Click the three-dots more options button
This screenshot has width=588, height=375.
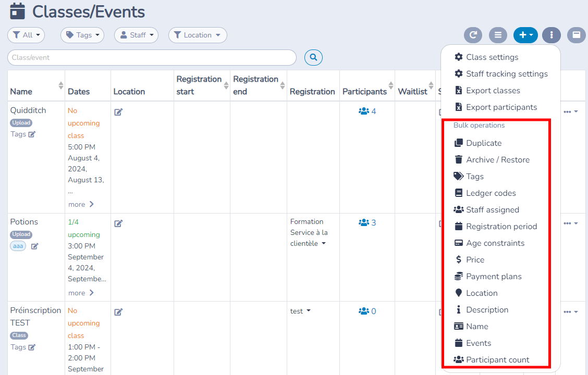tap(552, 35)
